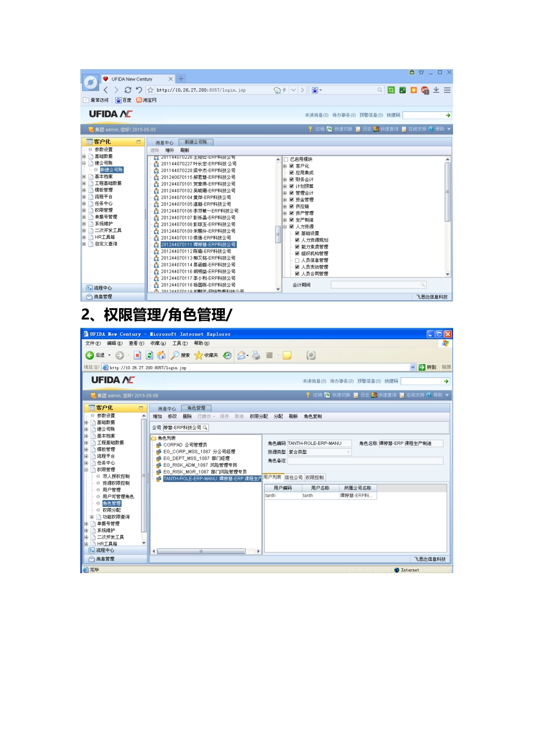Switch to 消息中心 tab in the IE window
Image resolution: width=534 pixels, height=756 pixels.
pyautogui.click(x=167, y=409)
